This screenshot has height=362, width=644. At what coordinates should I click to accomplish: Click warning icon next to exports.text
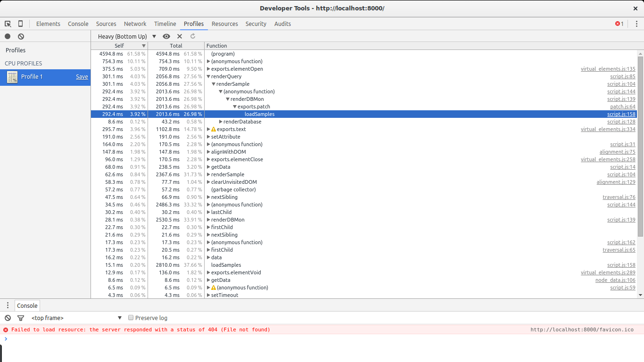coord(214,129)
